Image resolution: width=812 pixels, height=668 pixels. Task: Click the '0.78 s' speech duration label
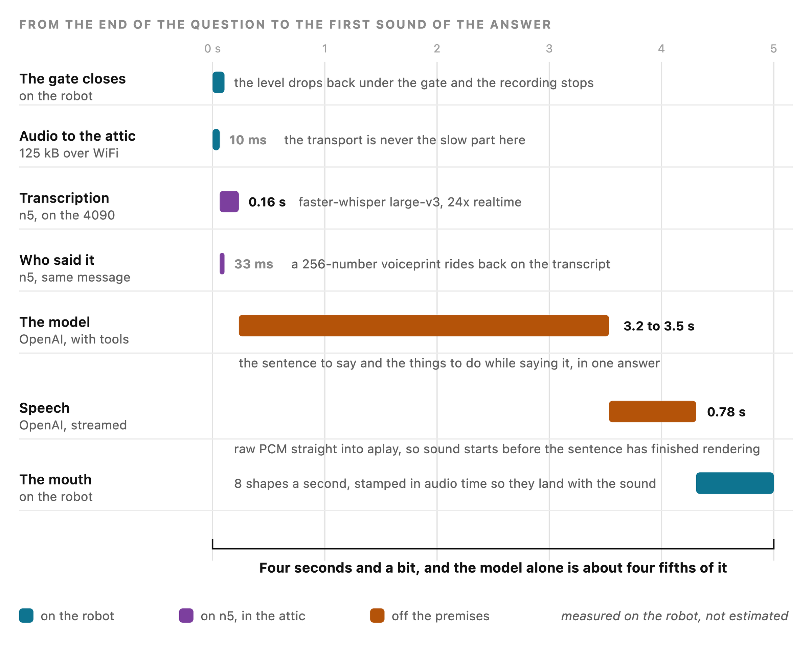pos(726,412)
